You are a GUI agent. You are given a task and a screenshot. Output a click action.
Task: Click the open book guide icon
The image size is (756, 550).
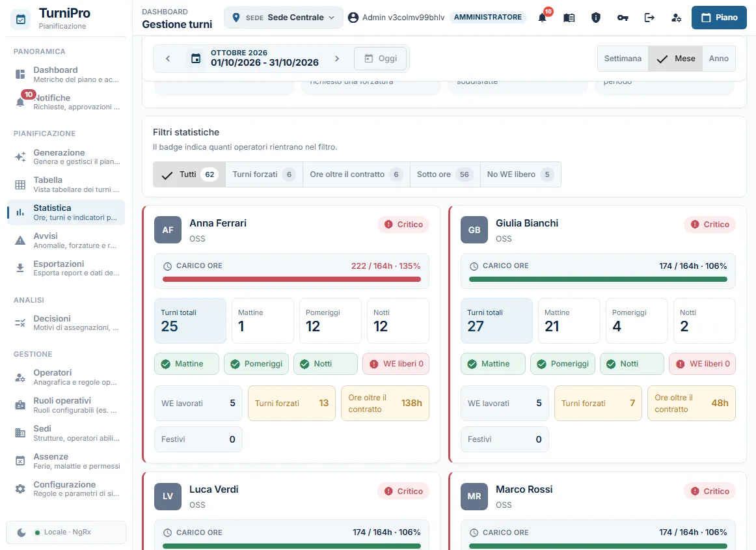click(x=569, y=18)
